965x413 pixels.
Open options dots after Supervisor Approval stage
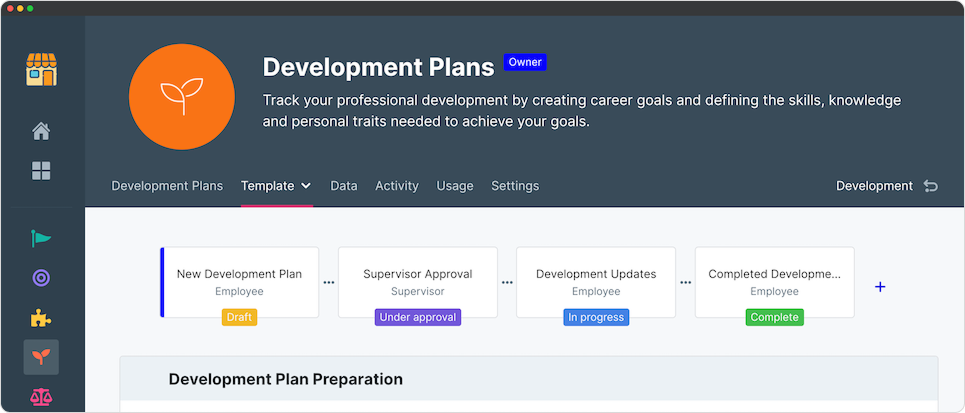click(x=507, y=283)
